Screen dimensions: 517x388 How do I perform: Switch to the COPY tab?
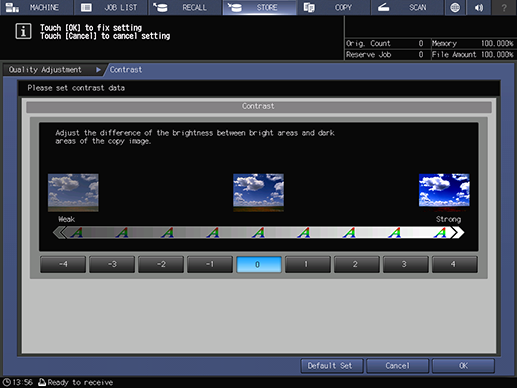pyautogui.click(x=334, y=7)
